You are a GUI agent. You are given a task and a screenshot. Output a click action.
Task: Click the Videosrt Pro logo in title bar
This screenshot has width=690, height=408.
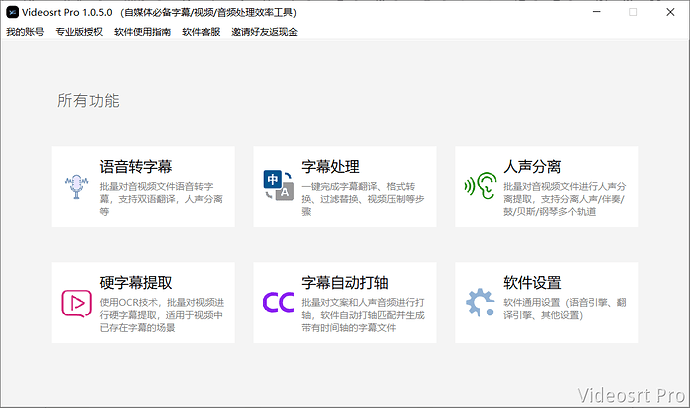pyautogui.click(x=12, y=12)
